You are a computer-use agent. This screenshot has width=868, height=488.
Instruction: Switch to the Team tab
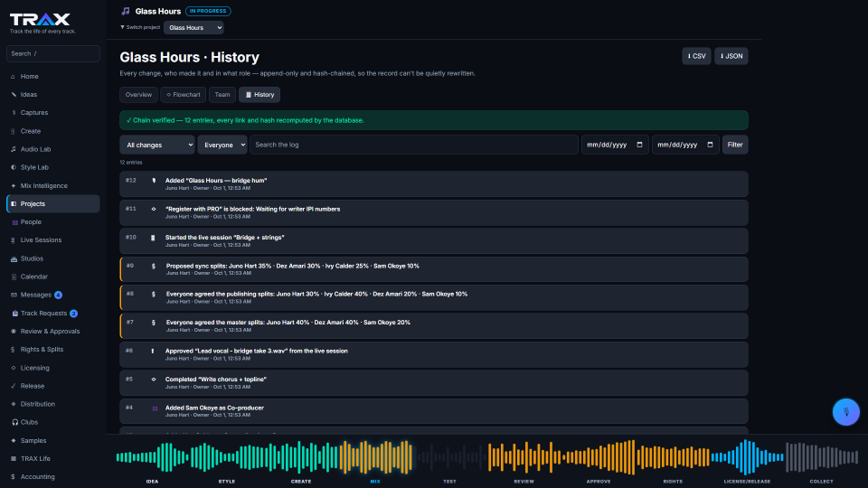tap(222, 95)
